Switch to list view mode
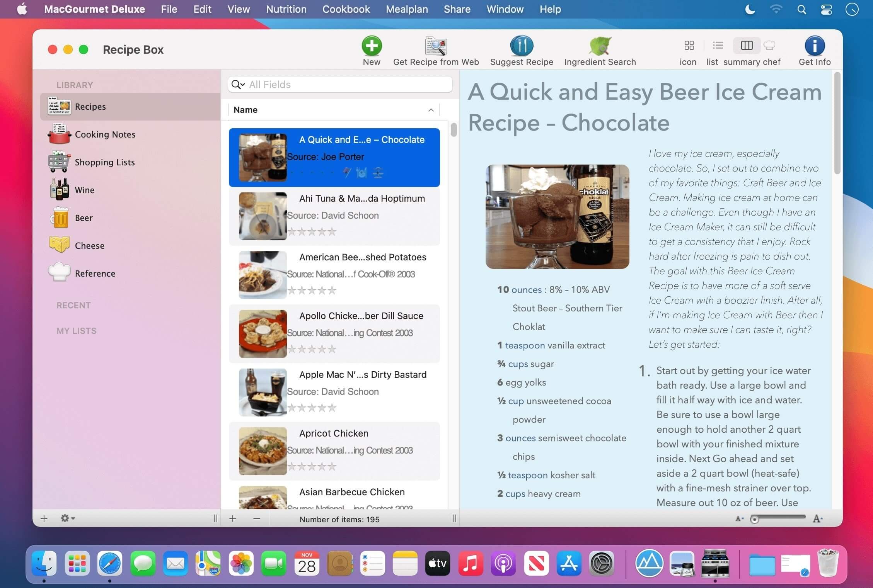Screen dimensions: 873x588 718,46
